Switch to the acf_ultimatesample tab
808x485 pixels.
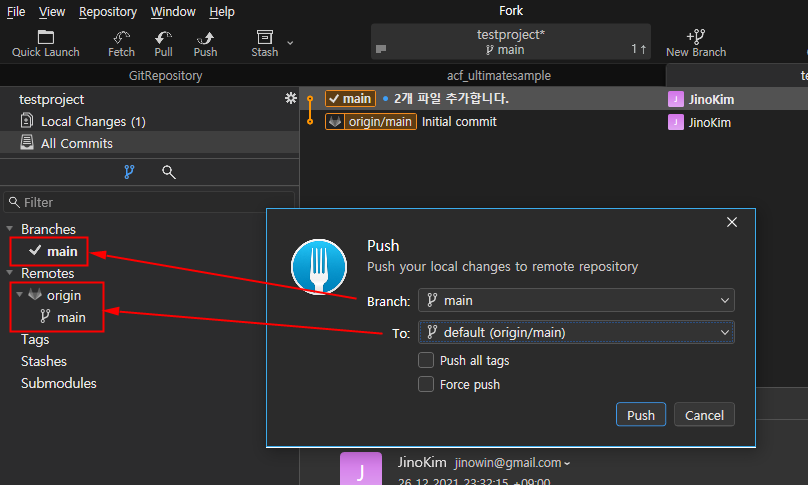tap(499, 75)
